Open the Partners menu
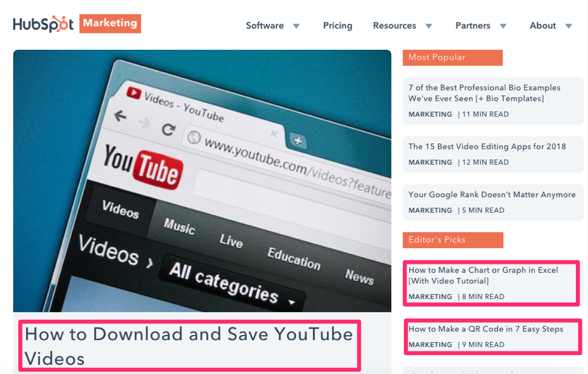This screenshot has width=588, height=374. (473, 26)
